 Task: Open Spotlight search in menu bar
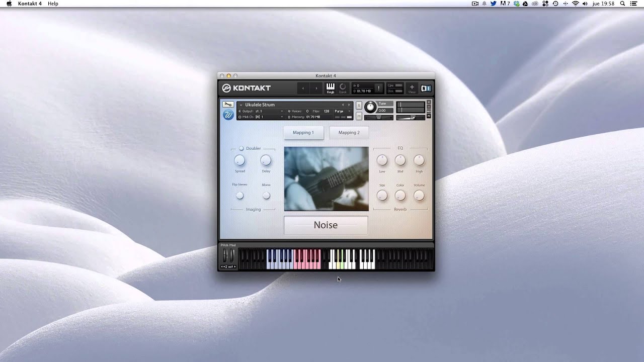click(x=622, y=4)
